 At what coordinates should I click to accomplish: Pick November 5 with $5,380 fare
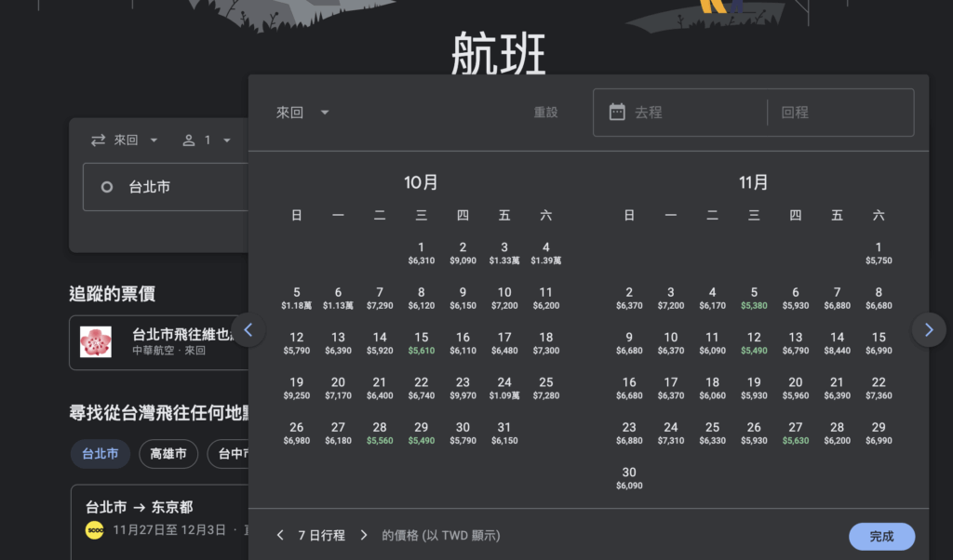(x=755, y=298)
